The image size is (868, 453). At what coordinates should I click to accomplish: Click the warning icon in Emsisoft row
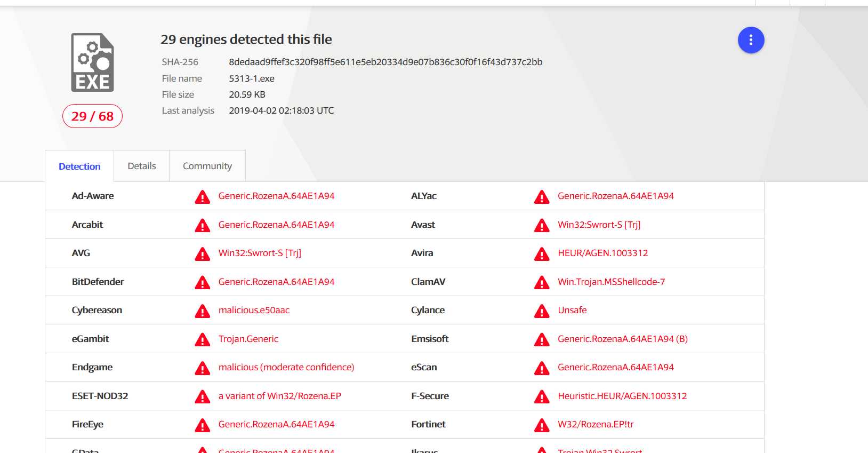tap(542, 340)
